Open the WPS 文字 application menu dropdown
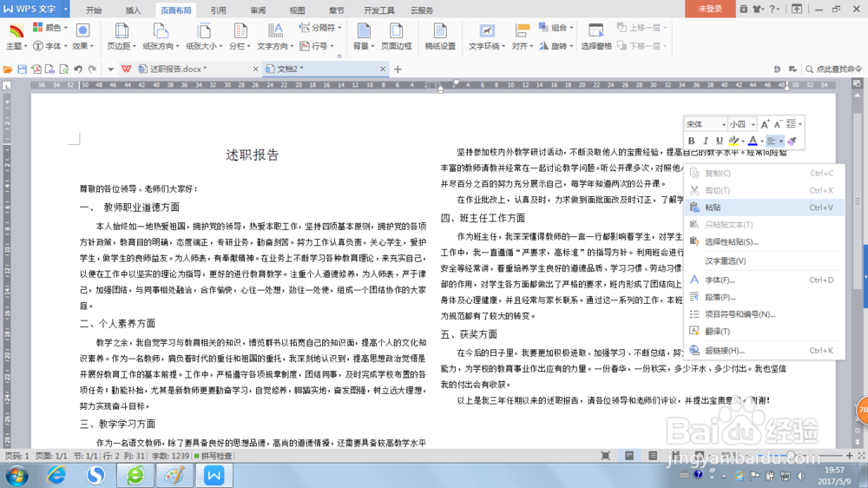Viewport: 868px width, 488px height. pos(65,9)
